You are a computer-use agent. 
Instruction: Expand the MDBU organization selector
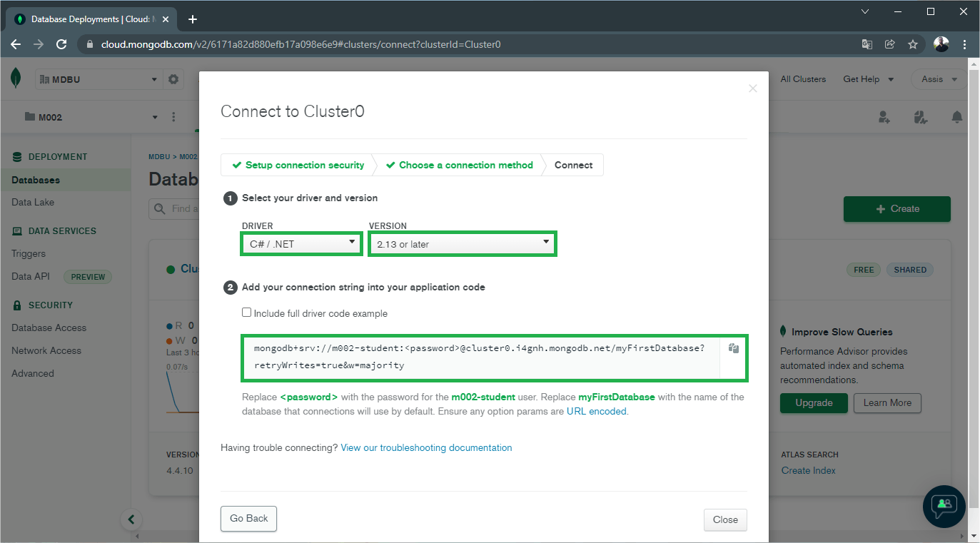tap(98, 79)
